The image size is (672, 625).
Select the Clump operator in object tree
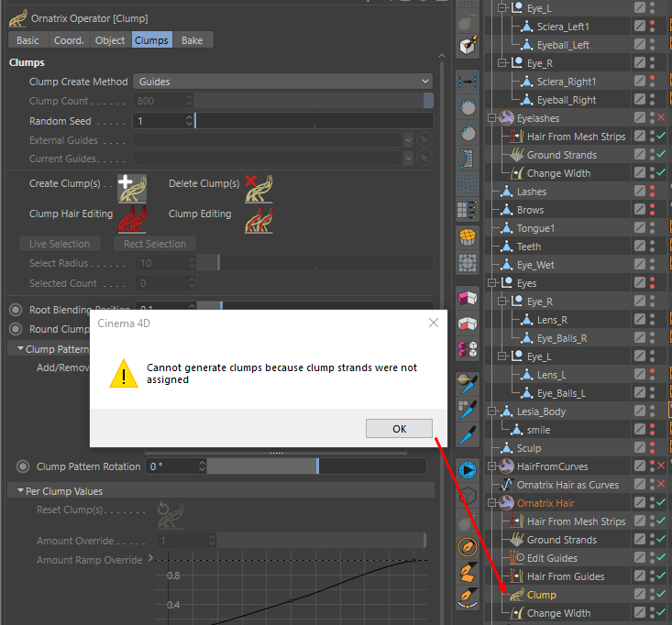pos(541,595)
